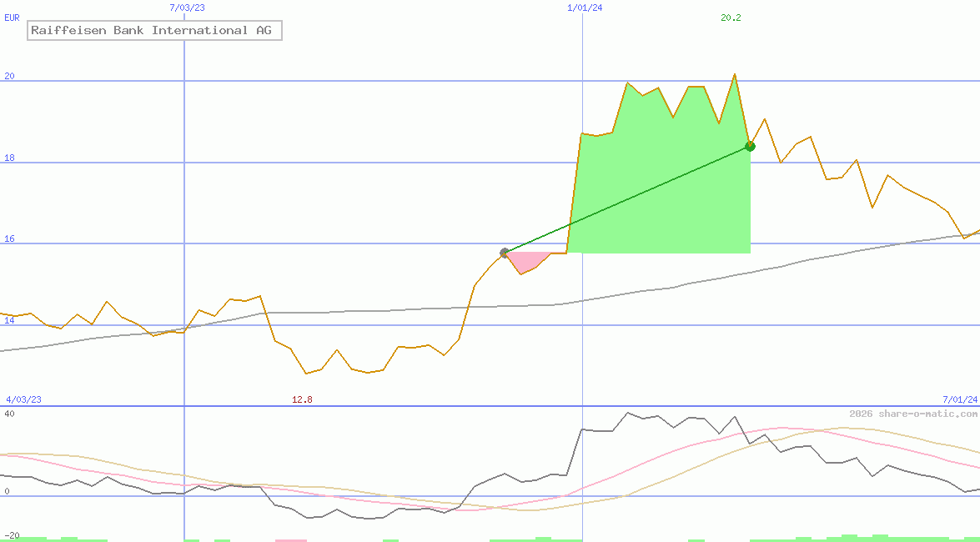Click the EUR currency label at top left
980x542 pixels.
pyautogui.click(x=11, y=18)
